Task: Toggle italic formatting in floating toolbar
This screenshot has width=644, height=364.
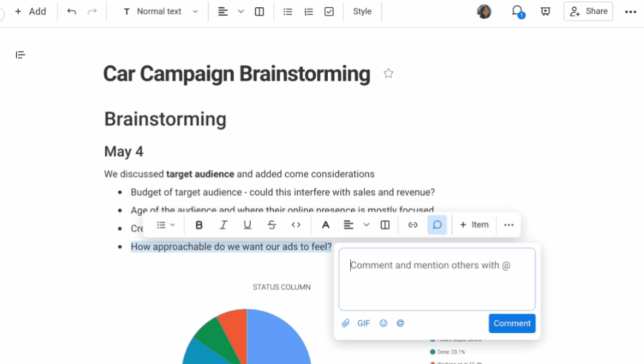Action: point(223,225)
